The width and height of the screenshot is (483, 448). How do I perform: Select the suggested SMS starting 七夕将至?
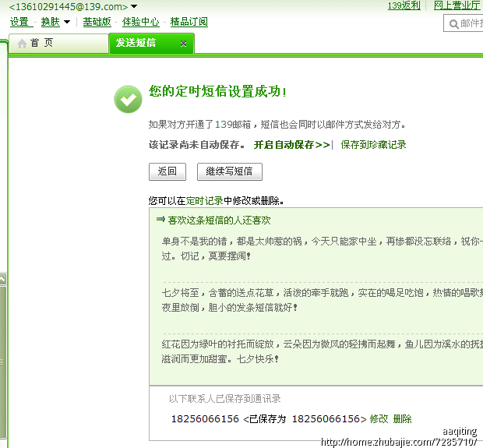pos(322,300)
